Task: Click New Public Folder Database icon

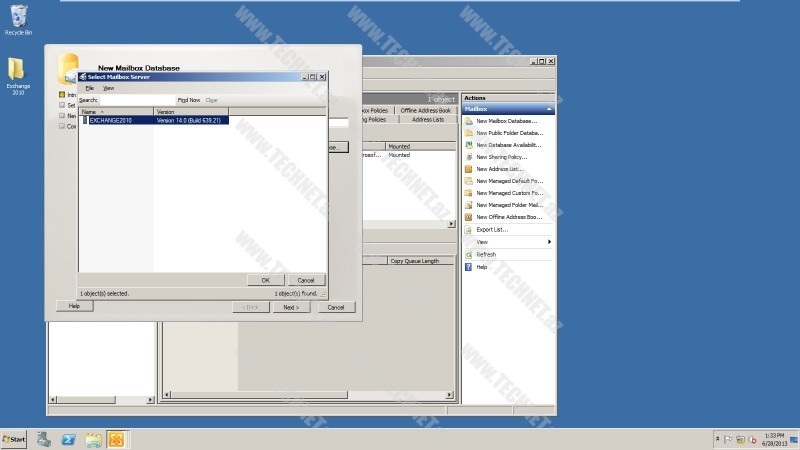Action: coord(468,133)
